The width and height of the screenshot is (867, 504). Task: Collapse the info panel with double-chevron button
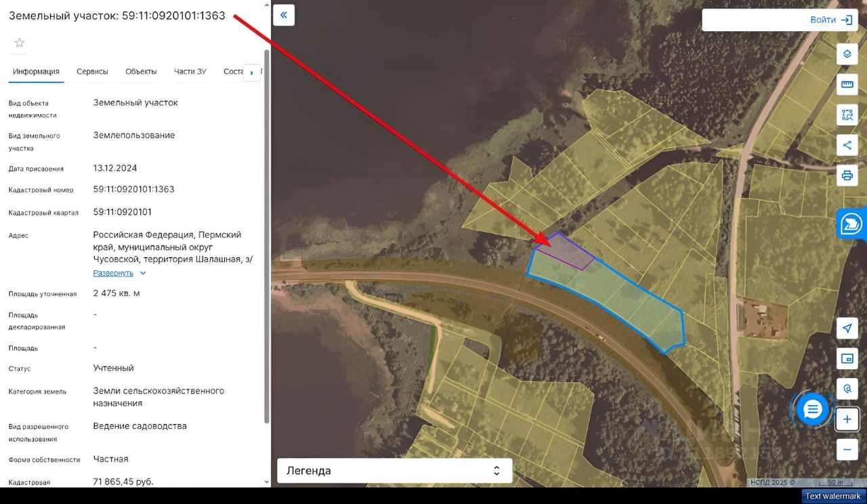284,15
